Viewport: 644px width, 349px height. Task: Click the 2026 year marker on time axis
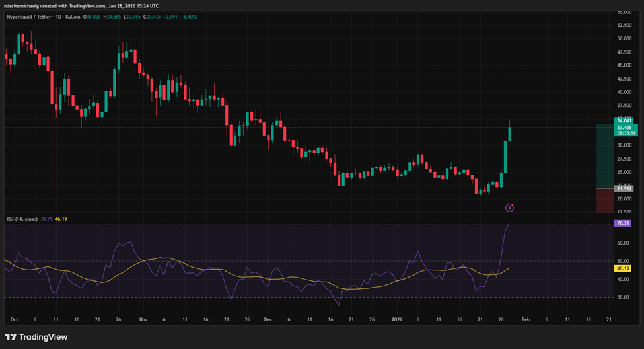click(x=397, y=319)
